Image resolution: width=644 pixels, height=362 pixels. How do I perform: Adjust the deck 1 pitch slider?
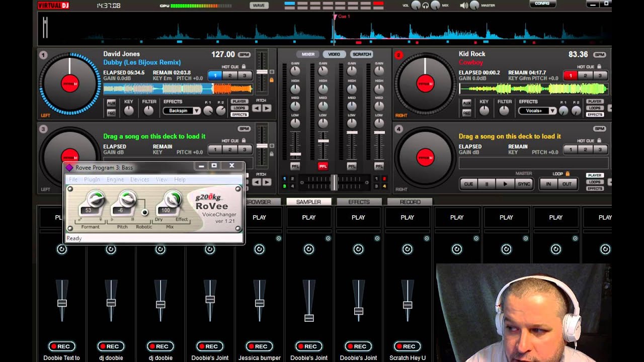(x=262, y=72)
